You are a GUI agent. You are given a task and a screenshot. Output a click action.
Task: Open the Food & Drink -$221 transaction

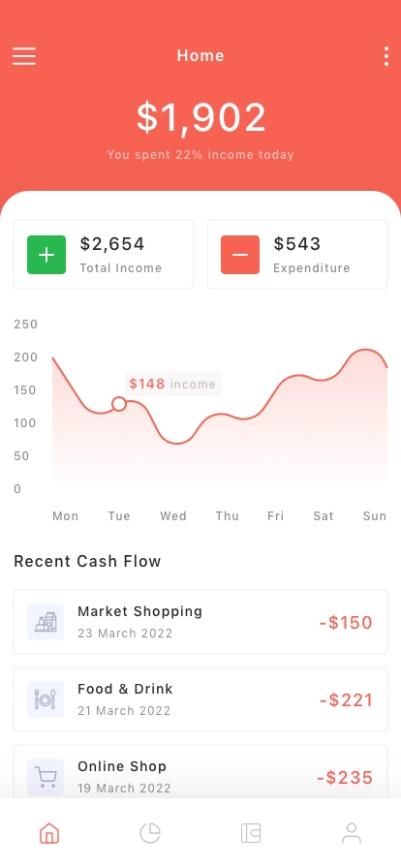click(200, 699)
